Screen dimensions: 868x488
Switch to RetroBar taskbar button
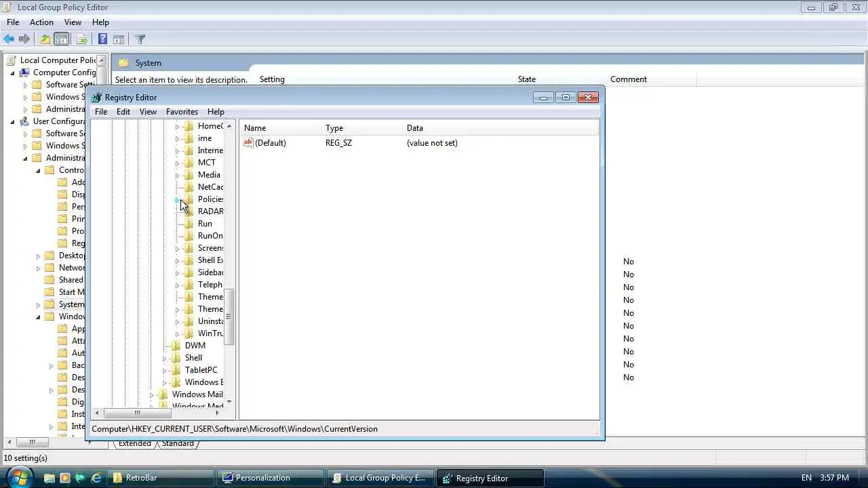[161, 478]
